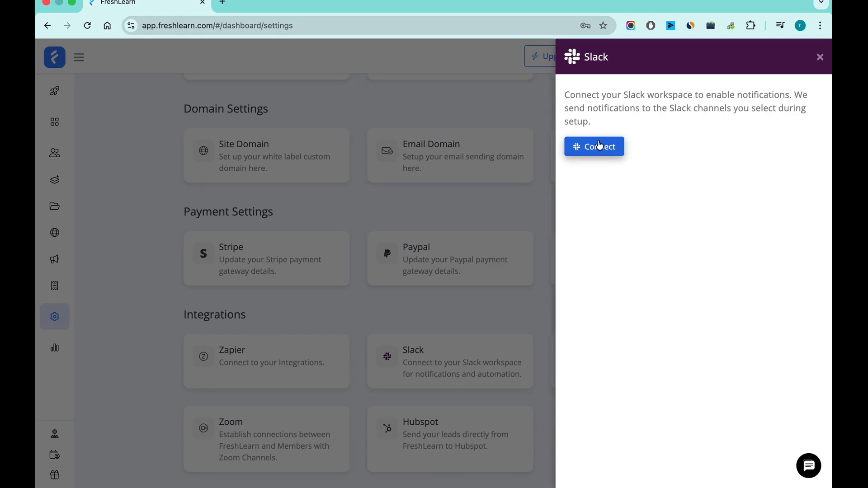Click the blue Slack Connect button
Image resolution: width=868 pixels, height=488 pixels.
coord(594,146)
